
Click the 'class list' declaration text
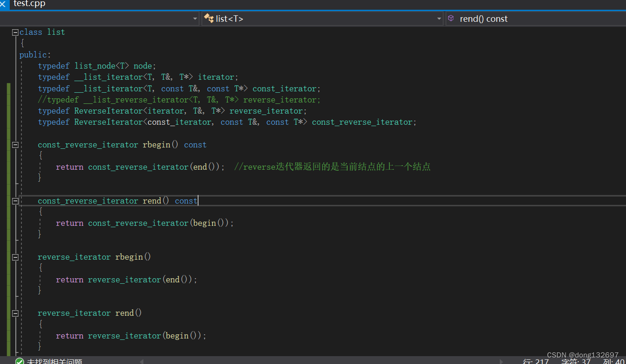pyautogui.click(x=42, y=32)
